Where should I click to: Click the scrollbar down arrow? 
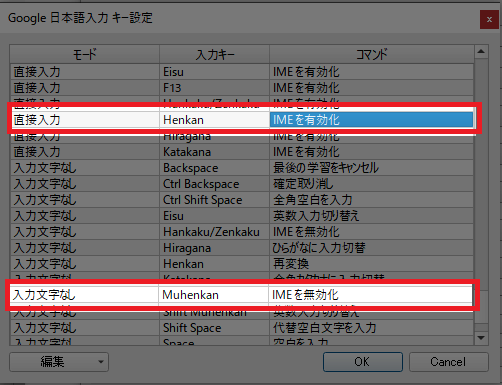pyautogui.click(x=481, y=338)
